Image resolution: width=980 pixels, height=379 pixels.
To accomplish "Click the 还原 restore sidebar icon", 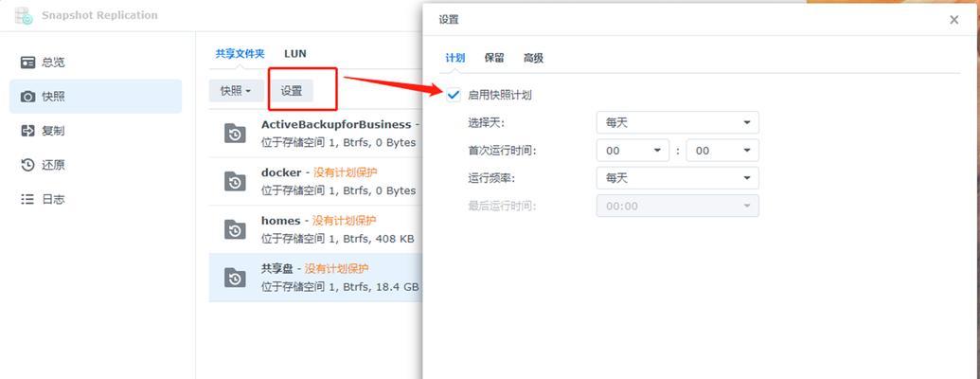I will click(28, 165).
